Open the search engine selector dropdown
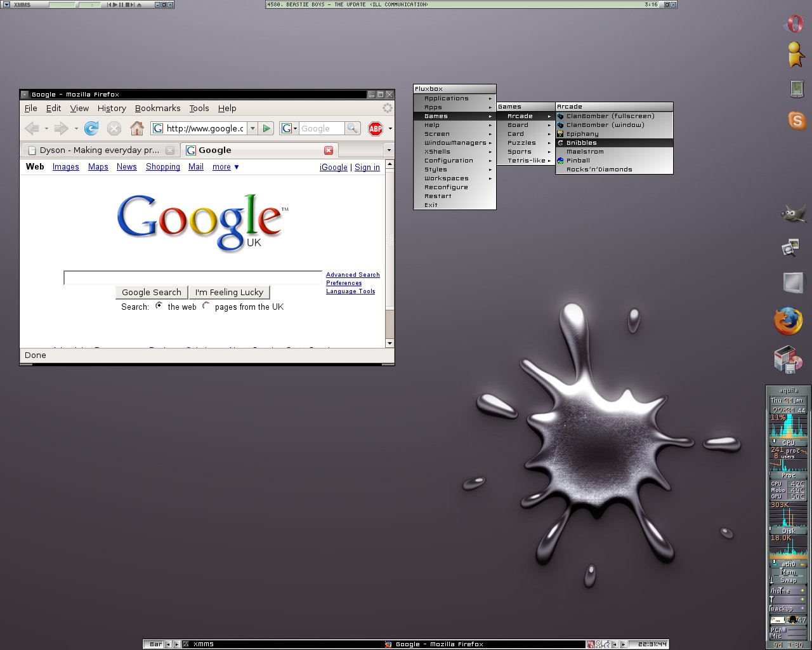Viewport: 812px width, 650px height. coord(289,128)
